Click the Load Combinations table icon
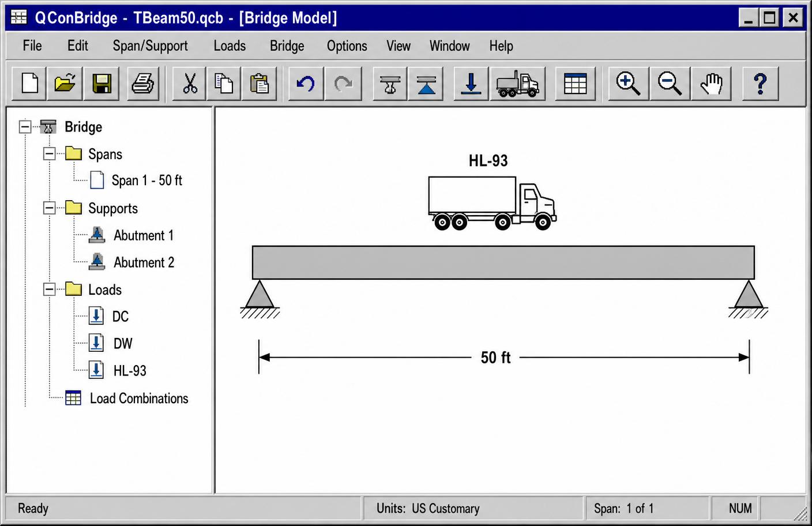The width and height of the screenshot is (812, 526). [73, 398]
